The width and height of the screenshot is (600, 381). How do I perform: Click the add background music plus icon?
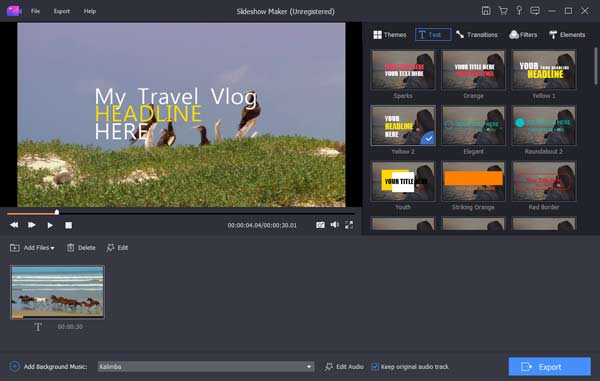[x=15, y=366]
